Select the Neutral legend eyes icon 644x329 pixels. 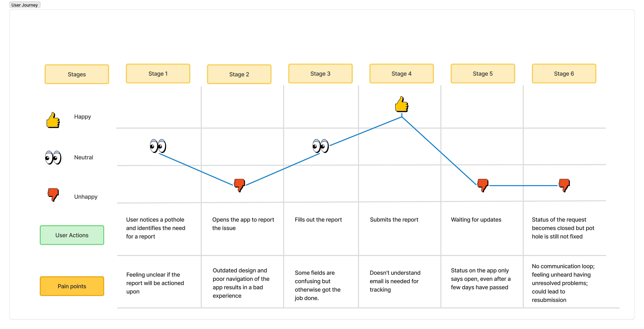[x=53, y=158]
